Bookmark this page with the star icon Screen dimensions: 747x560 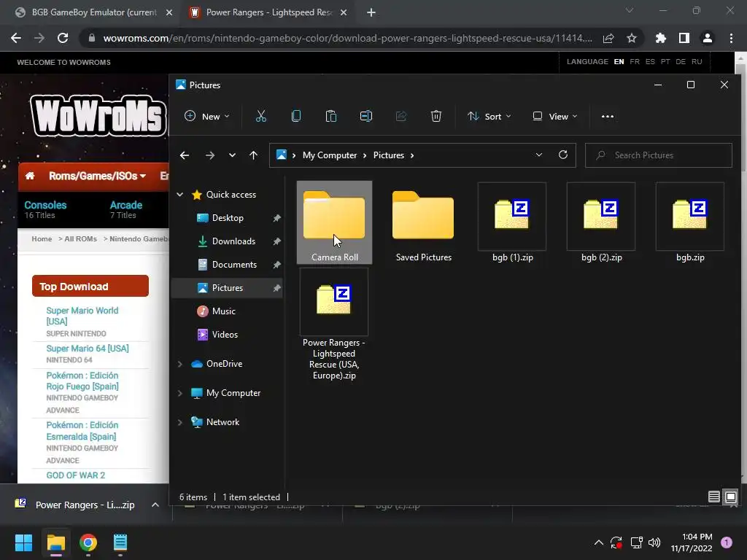point(631,38)
